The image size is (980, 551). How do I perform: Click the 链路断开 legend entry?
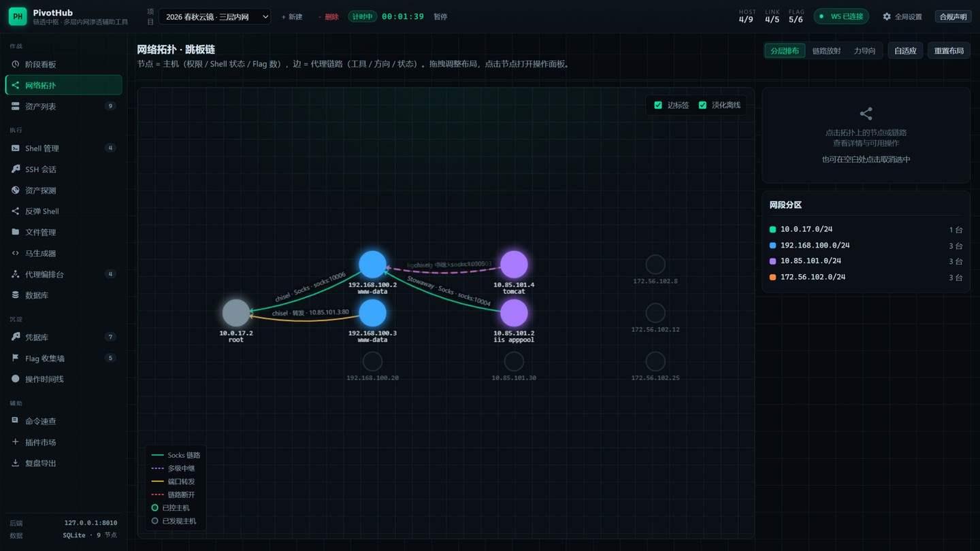click(x=173, y=495)
